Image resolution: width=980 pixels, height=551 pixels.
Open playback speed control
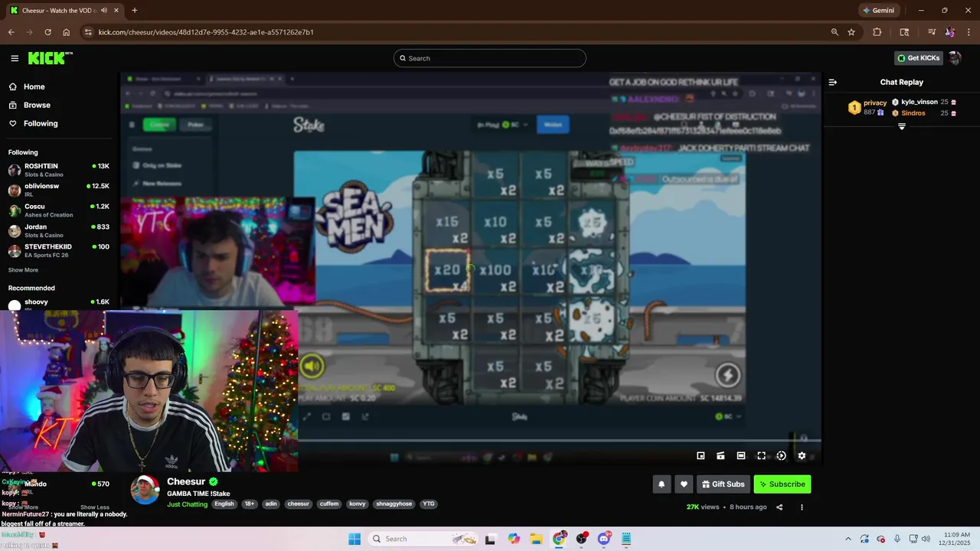(x=781, y=456)
